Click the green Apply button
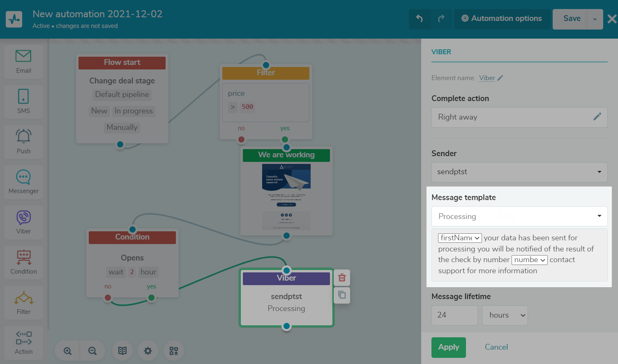 (448, 347)
